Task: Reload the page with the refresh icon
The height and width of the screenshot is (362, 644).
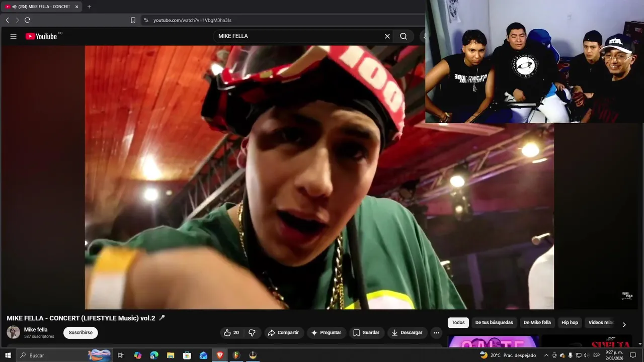Action: 27,20
